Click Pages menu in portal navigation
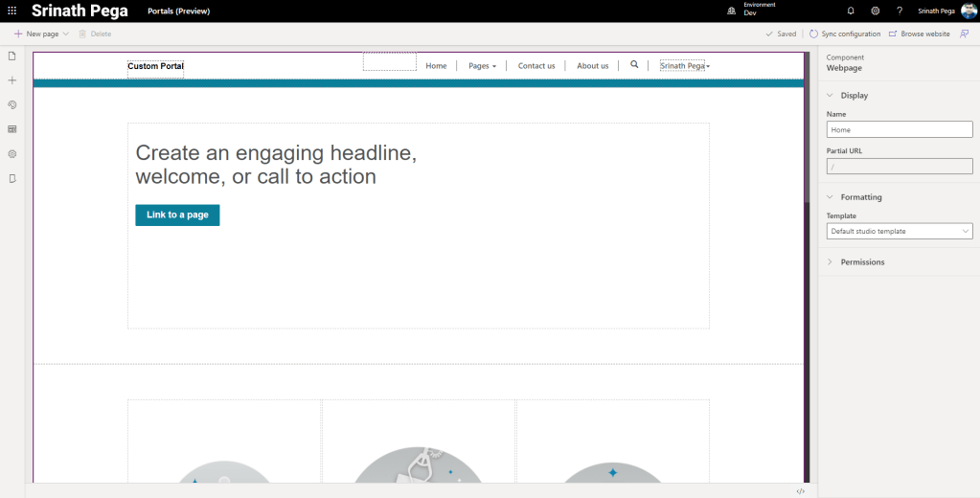980x498 pixels. coord(482,66)
